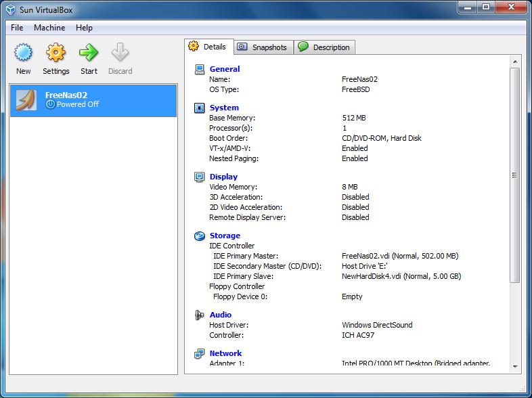Click the 3D Acceleration Disabled value
532x398 pixels.
[x=355, y=197]
